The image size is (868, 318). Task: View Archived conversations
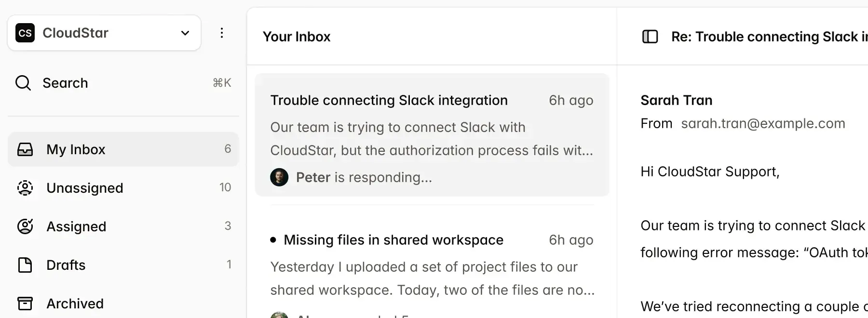coord(75,304)
